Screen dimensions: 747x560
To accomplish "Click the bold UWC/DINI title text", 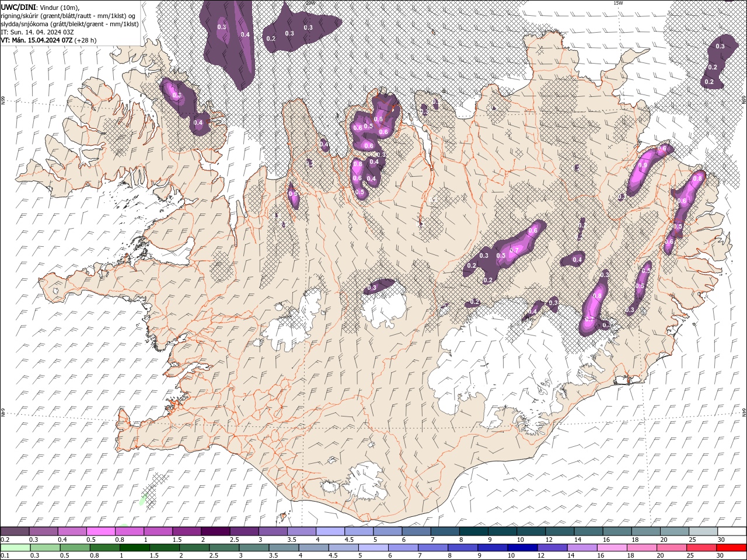I will tap(18, 7).
